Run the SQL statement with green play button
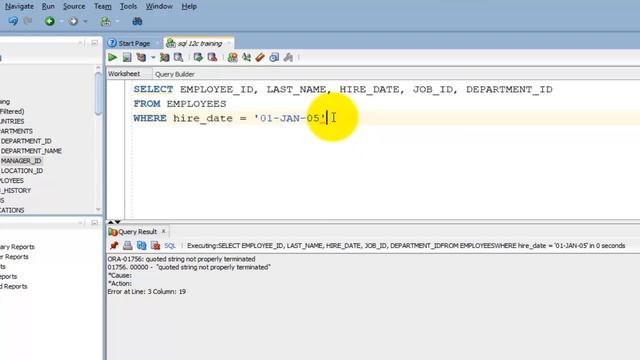This screenshot has width=640, height=360. [113, 58]
